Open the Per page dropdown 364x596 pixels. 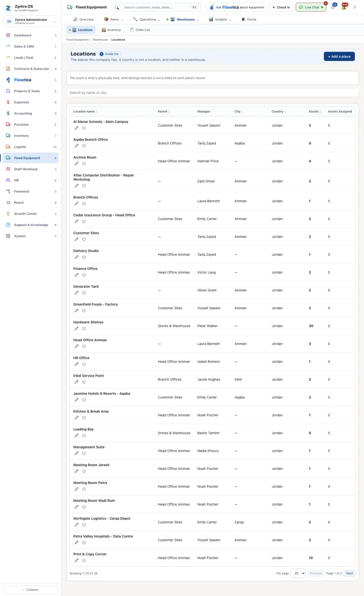(x=298, y=573)
